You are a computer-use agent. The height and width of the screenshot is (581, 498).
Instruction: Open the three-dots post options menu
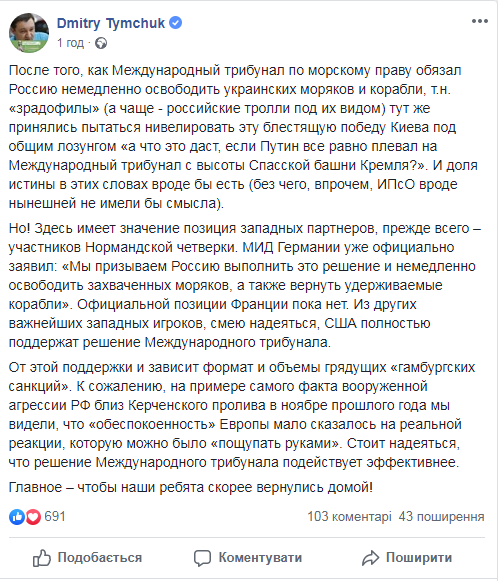479,21
